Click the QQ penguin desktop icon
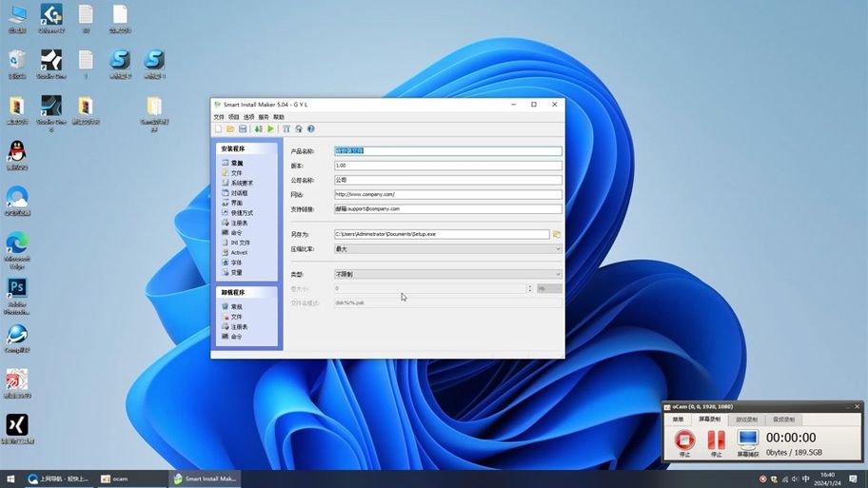Viewport: 868px width, 488px height. pyautogui.click(x=17, y=155)
